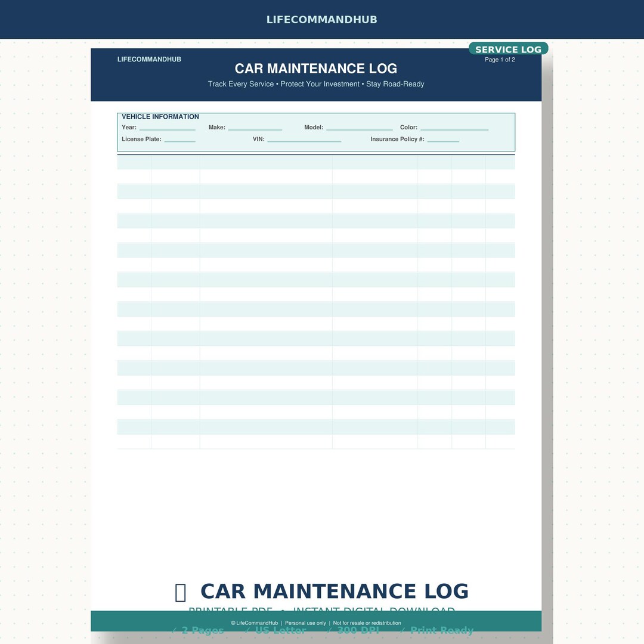The width and height of the screenshot is (644, 644).
Task: Click the Year blank line
Action: coord(167,129)
